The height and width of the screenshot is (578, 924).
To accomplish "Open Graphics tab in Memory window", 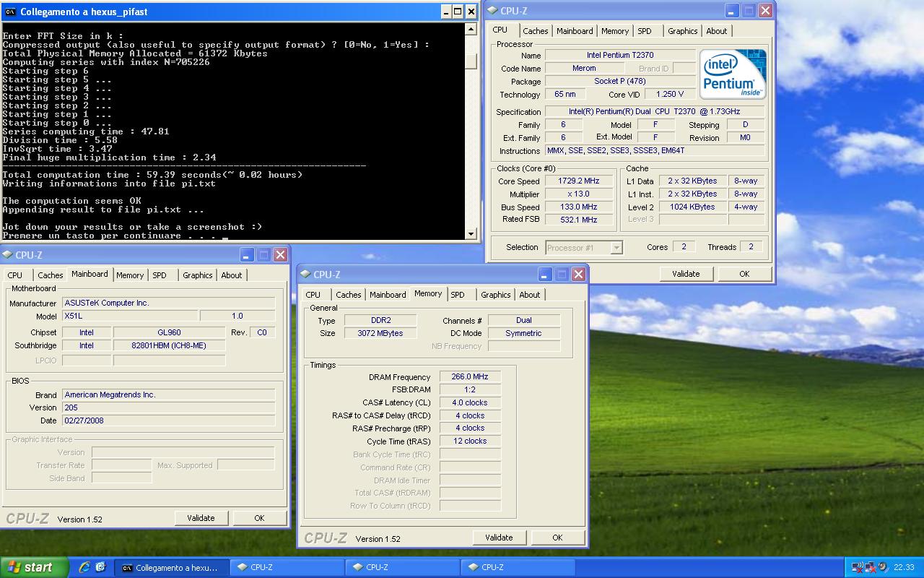I will [495, 295].
